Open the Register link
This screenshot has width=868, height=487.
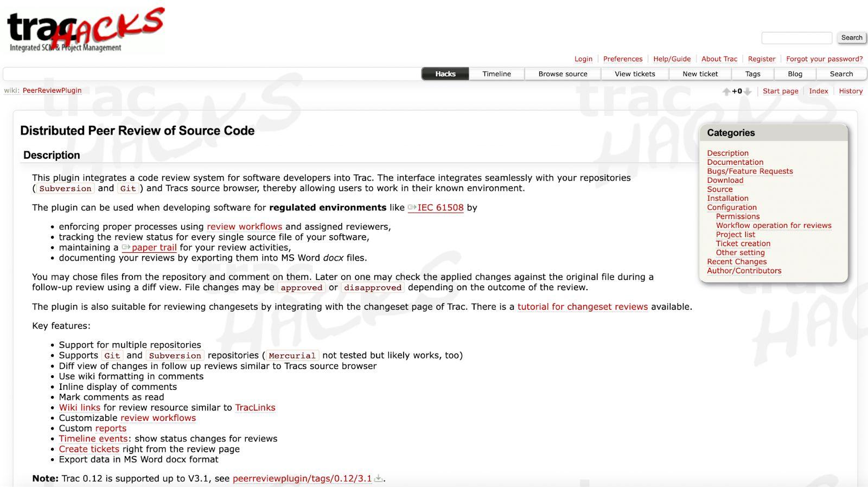click(x=762, y=59)
